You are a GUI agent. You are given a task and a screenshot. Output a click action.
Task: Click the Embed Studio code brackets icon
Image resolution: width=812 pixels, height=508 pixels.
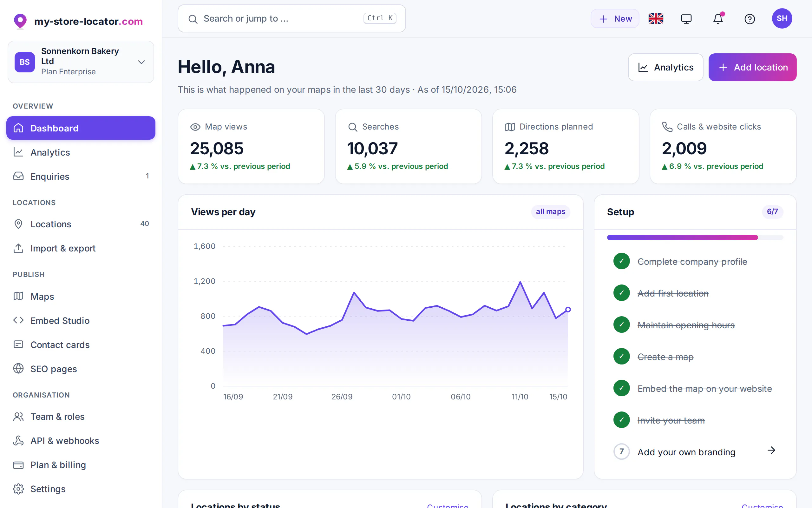(x=18, y=320)
